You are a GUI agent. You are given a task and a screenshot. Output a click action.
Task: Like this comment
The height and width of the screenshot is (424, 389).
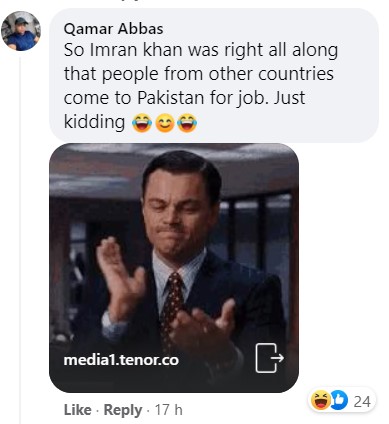[77, 410]
